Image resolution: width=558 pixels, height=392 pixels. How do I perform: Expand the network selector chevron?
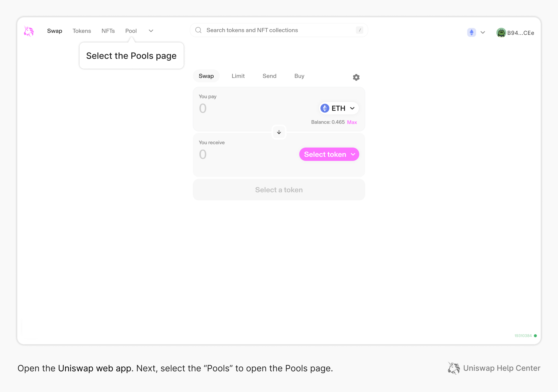point(483,33)
